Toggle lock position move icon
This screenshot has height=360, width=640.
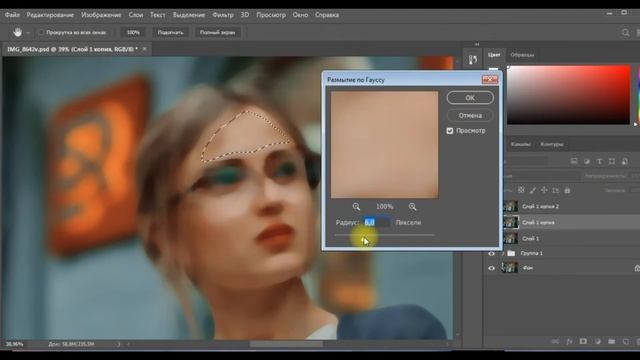tap(544, 190)
